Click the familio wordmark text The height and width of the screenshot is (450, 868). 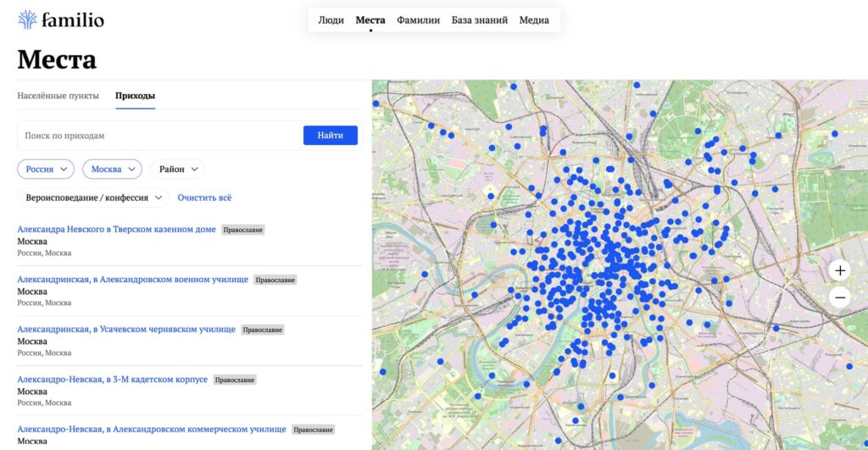click(73, 20)
